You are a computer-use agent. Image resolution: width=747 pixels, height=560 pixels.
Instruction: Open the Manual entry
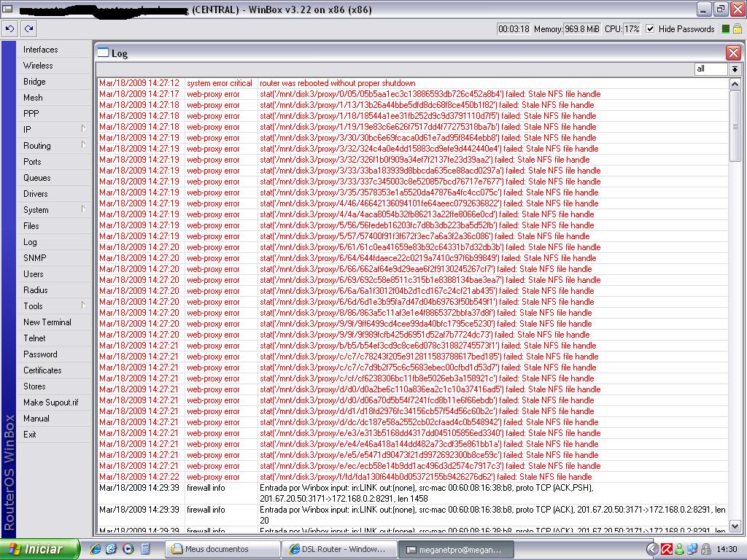pyautogui.click(x=36, y=419)
